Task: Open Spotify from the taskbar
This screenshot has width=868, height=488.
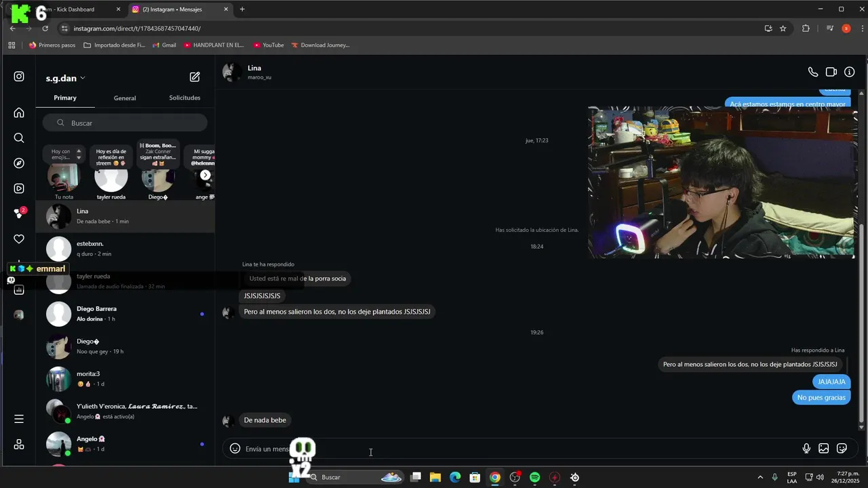Action: (534, 477)
